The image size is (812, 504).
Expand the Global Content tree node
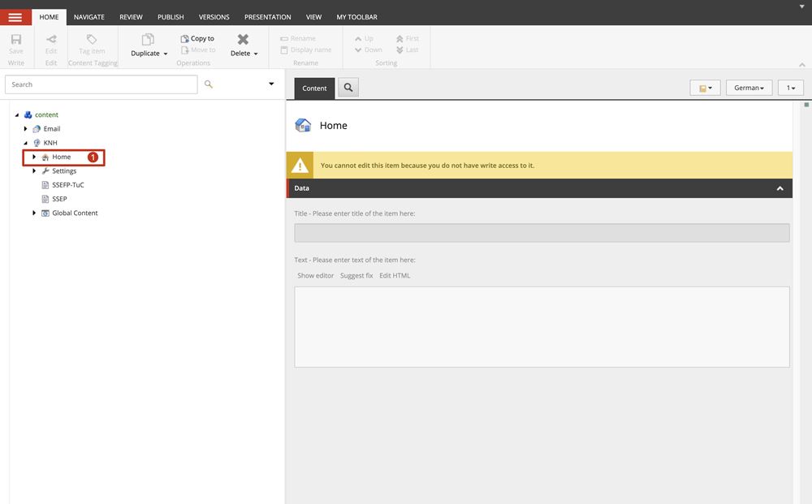(34, 213)
